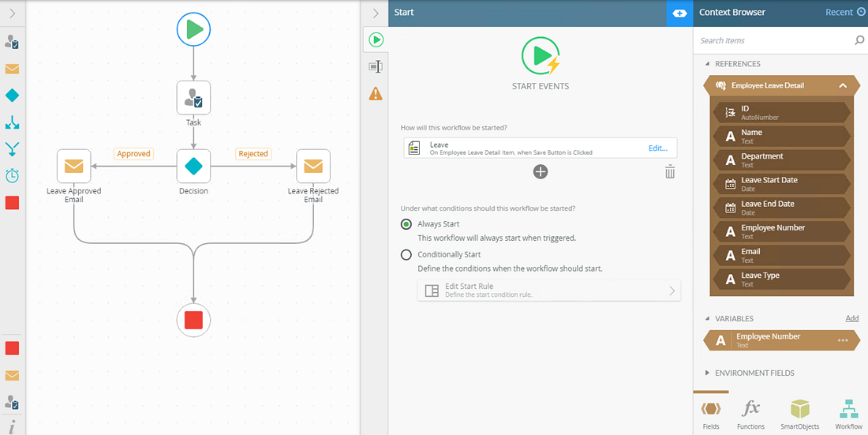Screen dimensions: 868x435
Task: Switch to the SmartObjects tab
Action: 800,414
